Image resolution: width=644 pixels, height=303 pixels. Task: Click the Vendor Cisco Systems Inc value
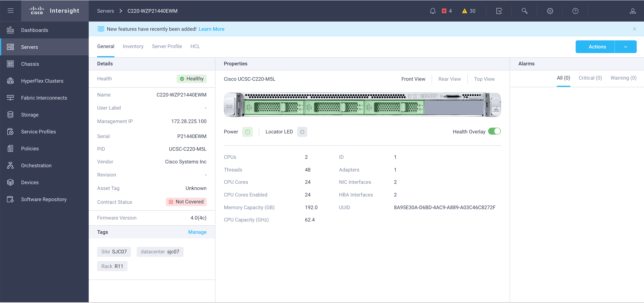[185, 162]
